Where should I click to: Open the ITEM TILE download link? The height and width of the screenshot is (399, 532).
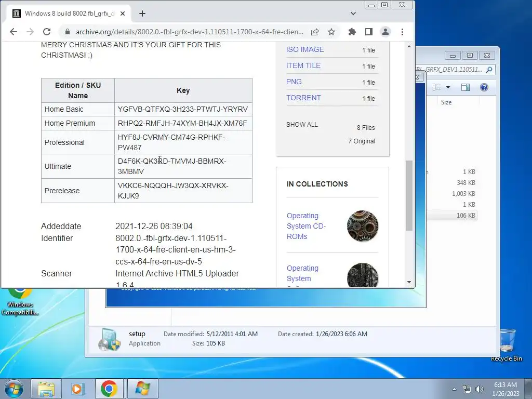(x=303, y=65)
